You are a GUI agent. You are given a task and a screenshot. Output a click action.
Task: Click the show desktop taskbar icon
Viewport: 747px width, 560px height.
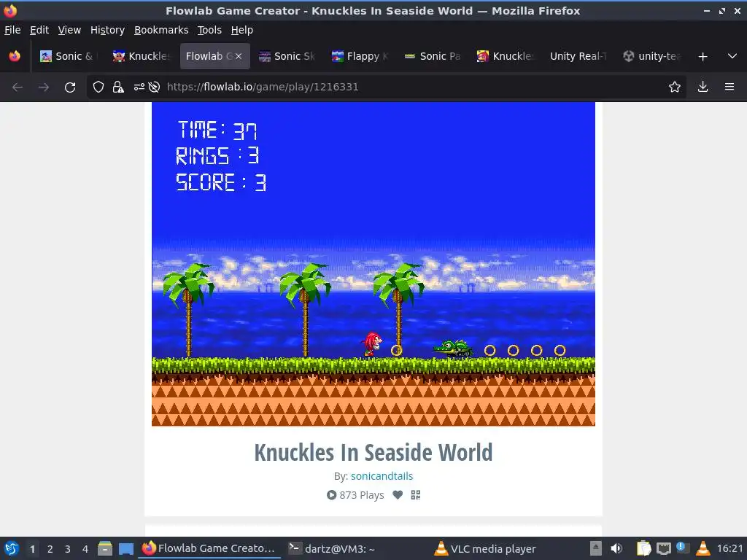pyautogui.click(x=126, y=548)
